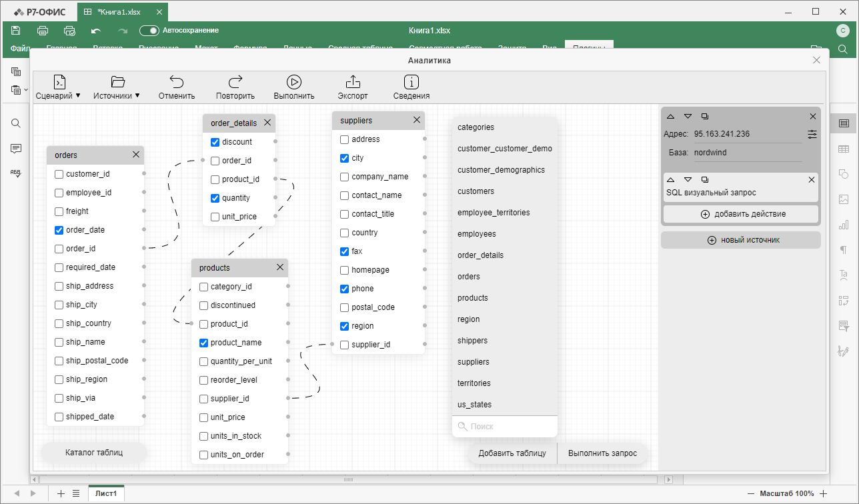The image size is (859, 504).
Task: Click the Выполнить запрос button
Action: tap(602, 453)
